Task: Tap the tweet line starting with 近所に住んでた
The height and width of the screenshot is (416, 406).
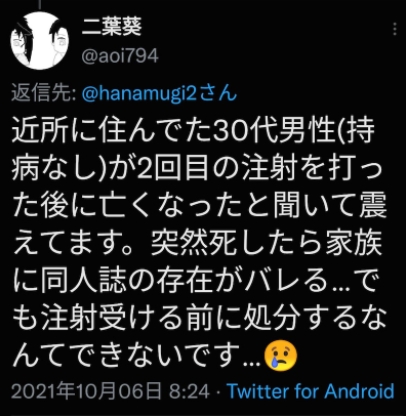Action: [x=193, y=130]
